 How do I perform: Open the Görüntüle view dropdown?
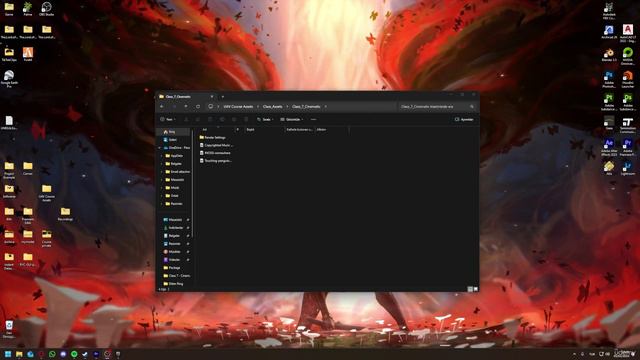point(292,120)
